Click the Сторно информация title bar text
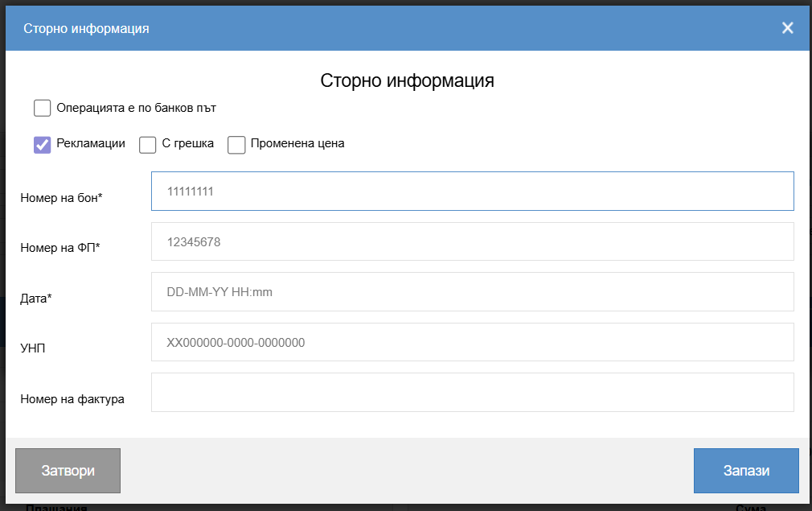The width and height of the screenshot is (812, 511). point(86,28)
